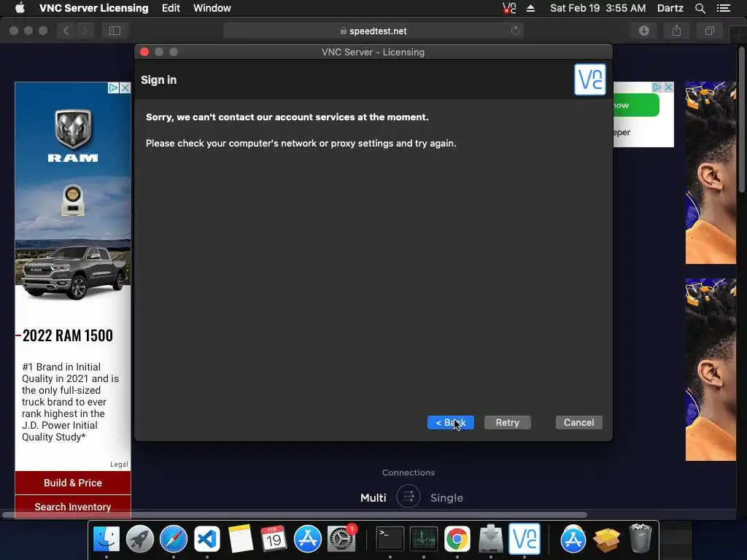The image size is (747, 560).
Task: Show Safari downloads icon
Action: [x=644, y=31]
